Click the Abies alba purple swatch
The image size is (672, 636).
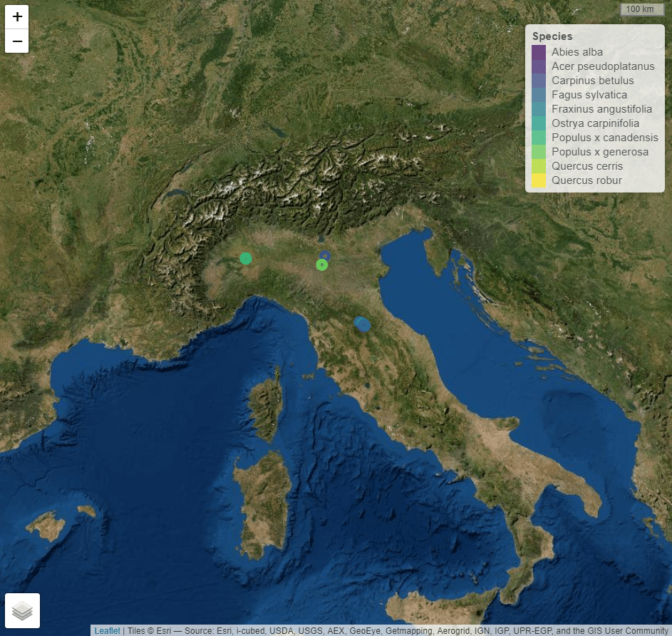[539, 52]
